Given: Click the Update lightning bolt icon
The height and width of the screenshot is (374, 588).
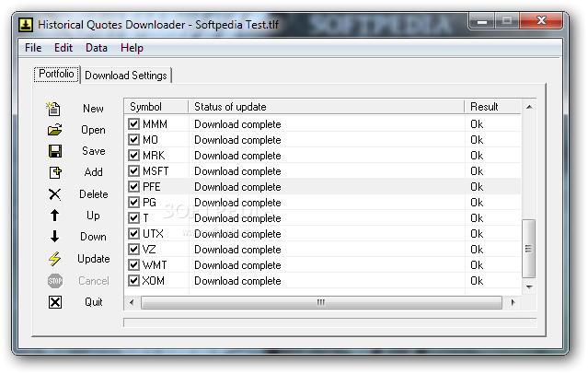Looking at the screenshot, I should [54, 259].
